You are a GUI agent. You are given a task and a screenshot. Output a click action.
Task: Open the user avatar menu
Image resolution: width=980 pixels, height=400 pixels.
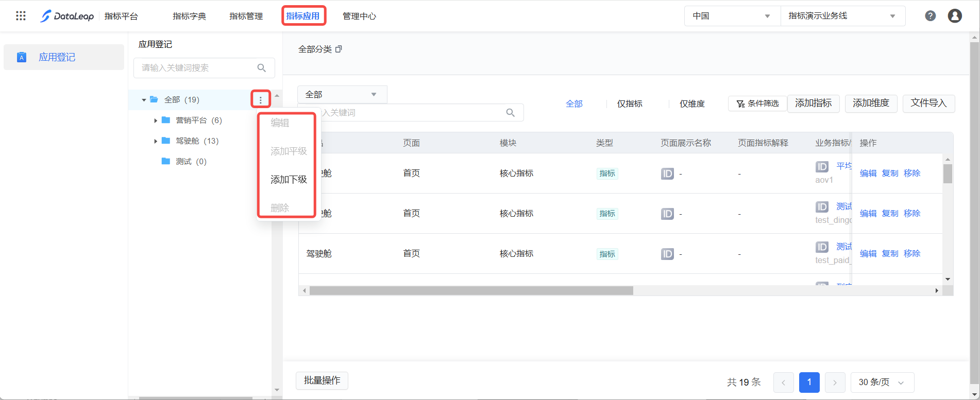955,16
